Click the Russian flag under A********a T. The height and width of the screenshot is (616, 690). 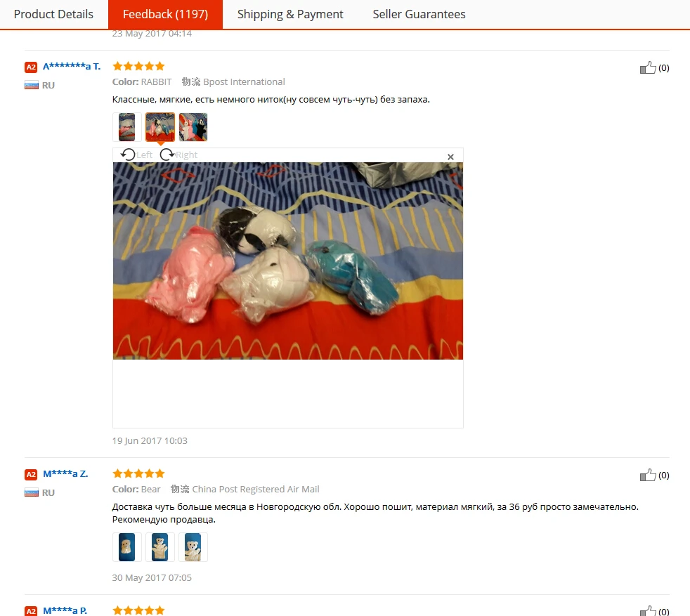(31, 86)
